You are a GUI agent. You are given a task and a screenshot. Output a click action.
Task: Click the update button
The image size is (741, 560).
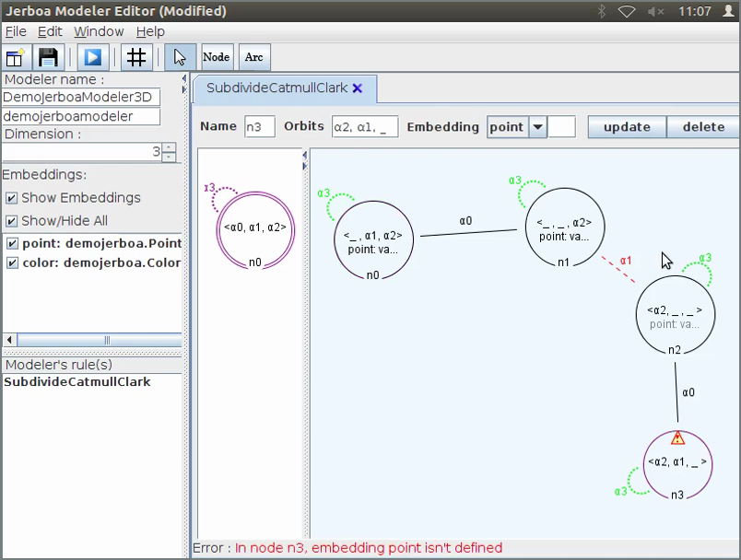(x=627, y=127)
